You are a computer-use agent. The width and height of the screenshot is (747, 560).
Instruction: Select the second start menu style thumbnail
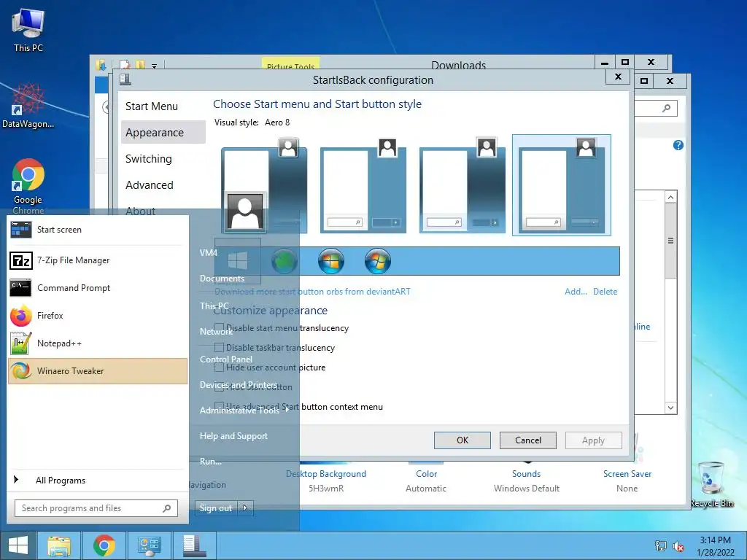click(363, 185)
